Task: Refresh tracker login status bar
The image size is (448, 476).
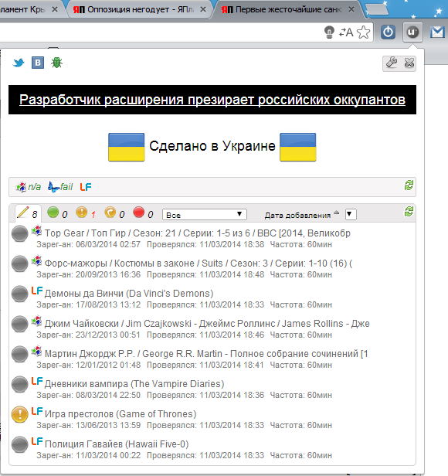Action: pyautogui.click(x=409, y=185)
